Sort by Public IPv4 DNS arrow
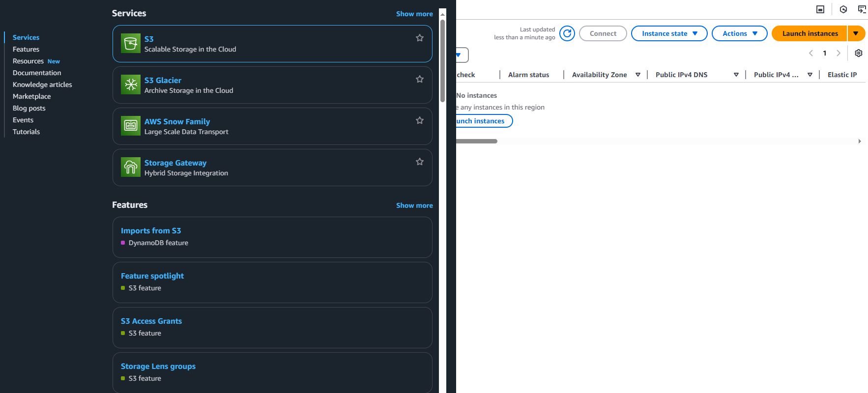The width and height of the screenshot is (868, 393). (736, 75)
